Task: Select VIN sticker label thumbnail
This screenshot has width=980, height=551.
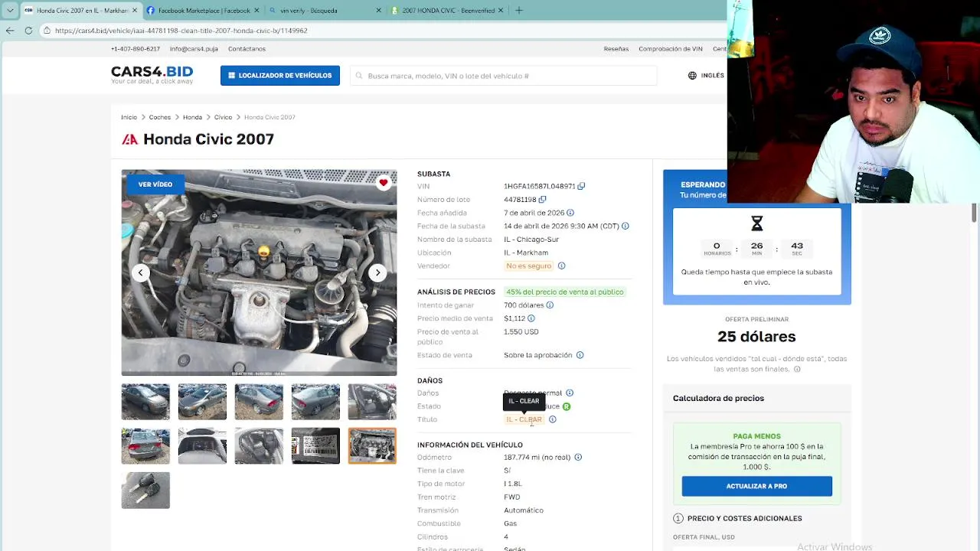Action: pos(315,446)
